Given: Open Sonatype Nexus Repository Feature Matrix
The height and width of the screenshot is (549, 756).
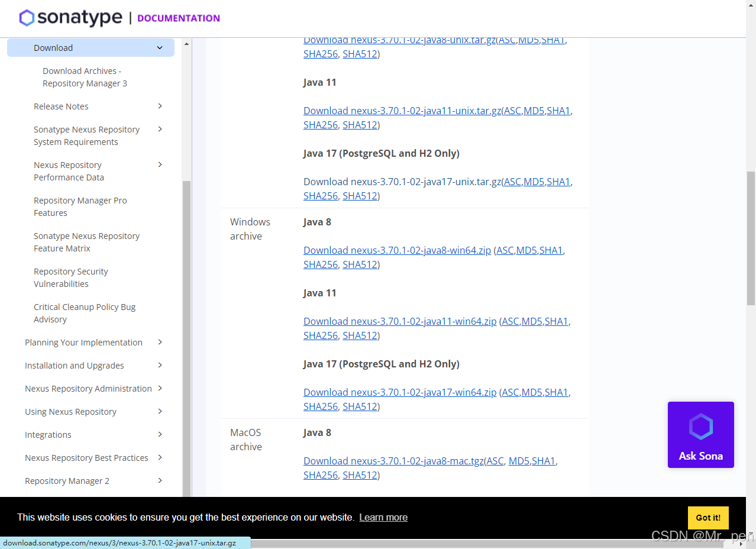Looking at the screenshot, I should 86,242.
